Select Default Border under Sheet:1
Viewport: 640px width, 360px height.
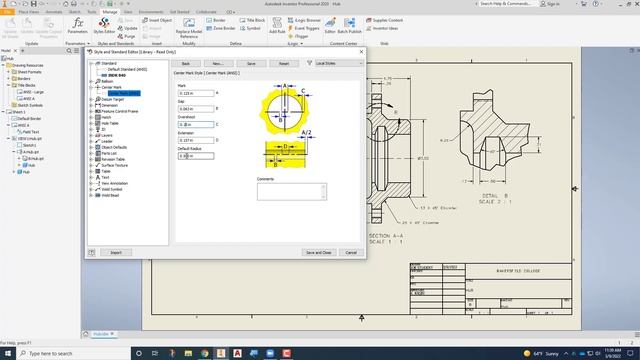tap(29, 118)
